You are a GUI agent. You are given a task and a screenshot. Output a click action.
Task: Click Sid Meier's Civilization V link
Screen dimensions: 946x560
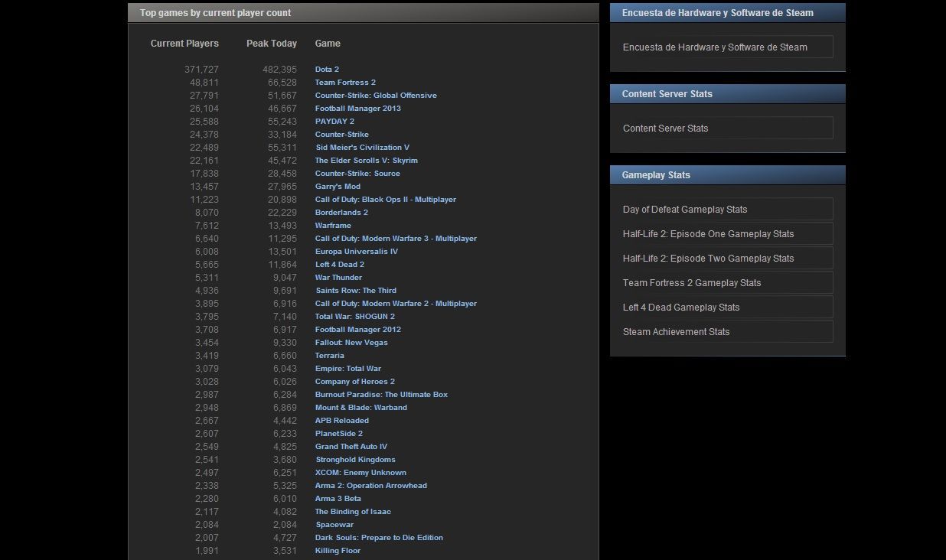[362, 148]
